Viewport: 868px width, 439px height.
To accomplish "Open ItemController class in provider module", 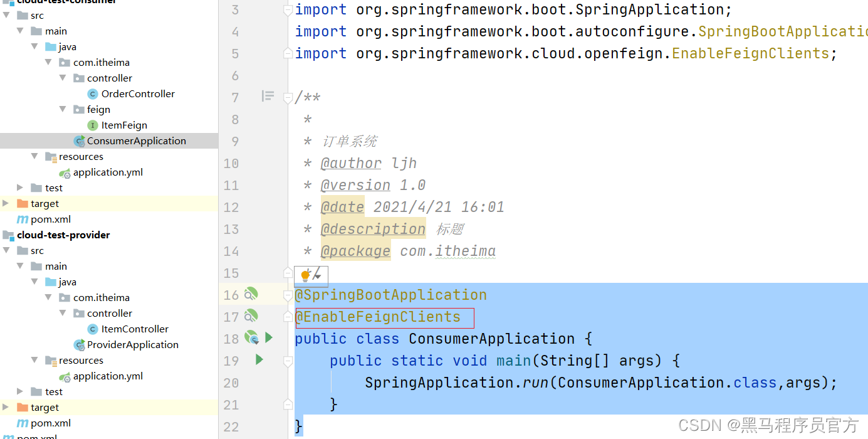I will click(x=135, y=329).
